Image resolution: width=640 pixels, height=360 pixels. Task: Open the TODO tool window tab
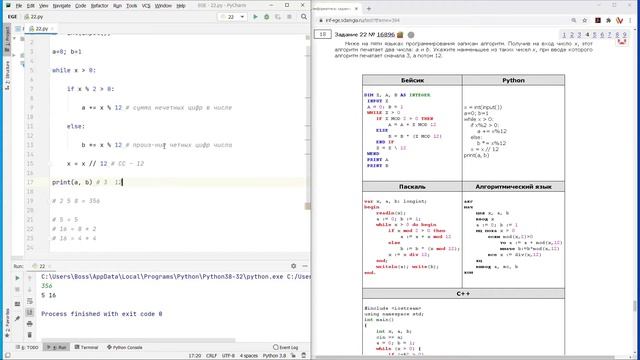(x=27, y=347)
